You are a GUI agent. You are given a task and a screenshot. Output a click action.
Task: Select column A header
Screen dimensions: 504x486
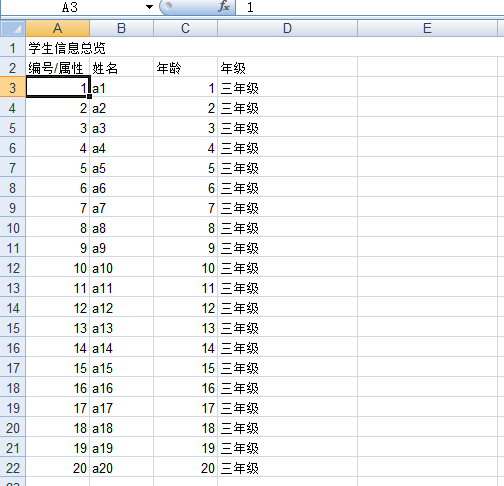tap(58, 28)
